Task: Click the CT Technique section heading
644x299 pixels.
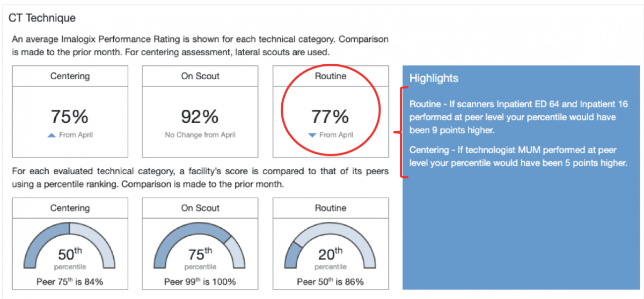Action: pos(42,18)
